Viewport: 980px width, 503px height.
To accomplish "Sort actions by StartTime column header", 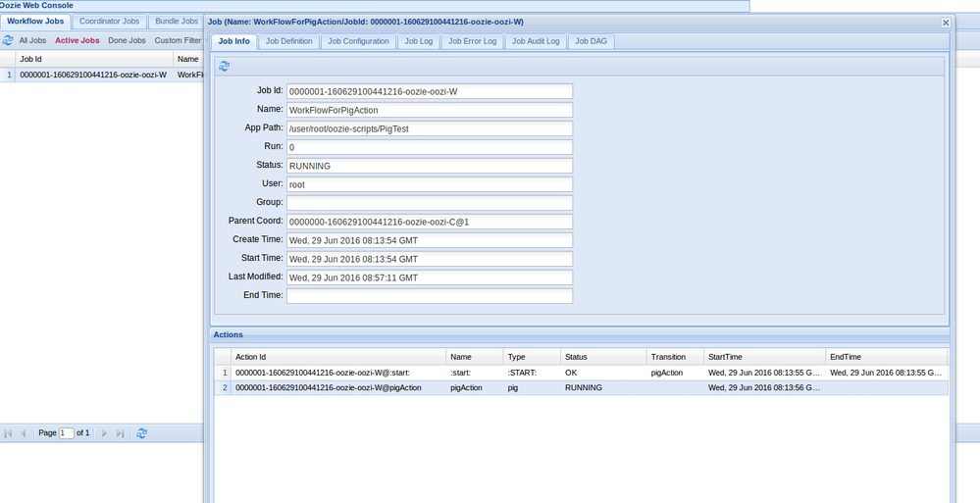I will [764, 357].
